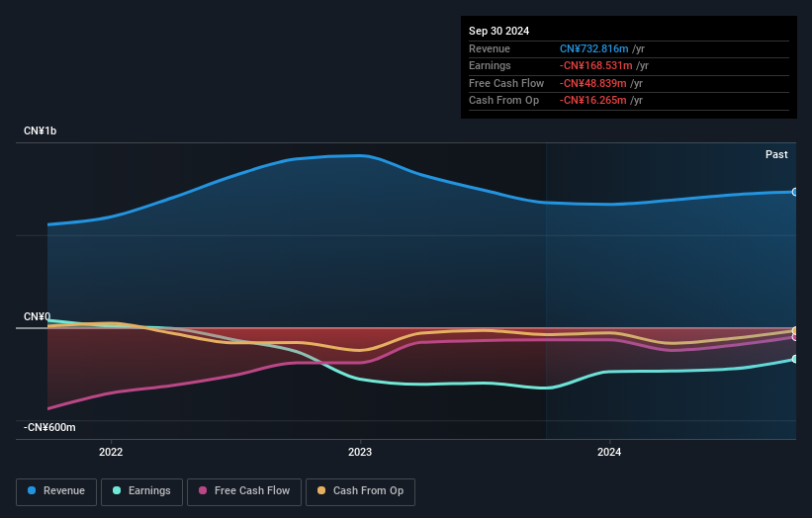Click the Revenue row label in tooltip
Image resolution: width=812 pixels, height=518 pixels.
point(490,48)
